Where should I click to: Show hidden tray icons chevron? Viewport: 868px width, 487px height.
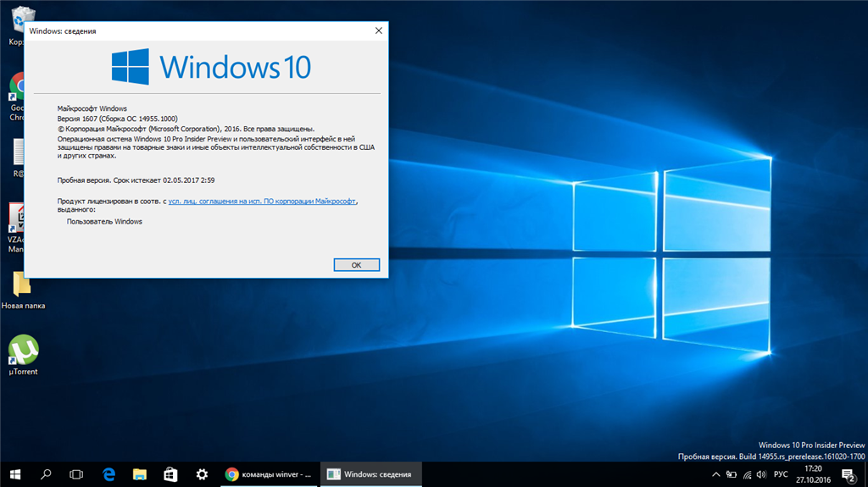(x=715, y=474)
